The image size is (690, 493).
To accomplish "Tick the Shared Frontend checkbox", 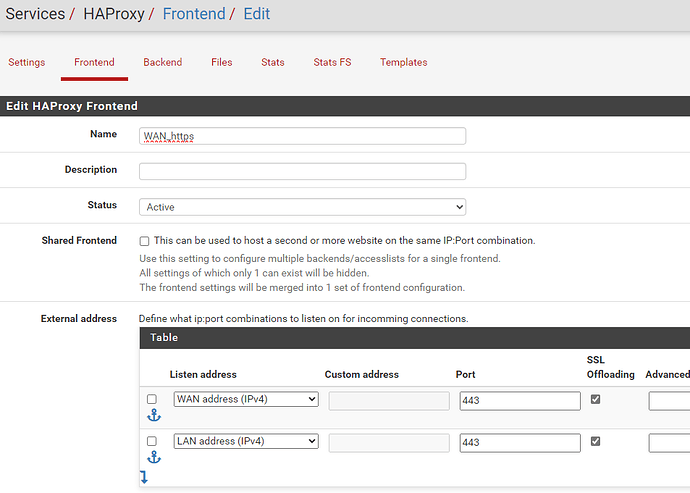I will 144,241.
